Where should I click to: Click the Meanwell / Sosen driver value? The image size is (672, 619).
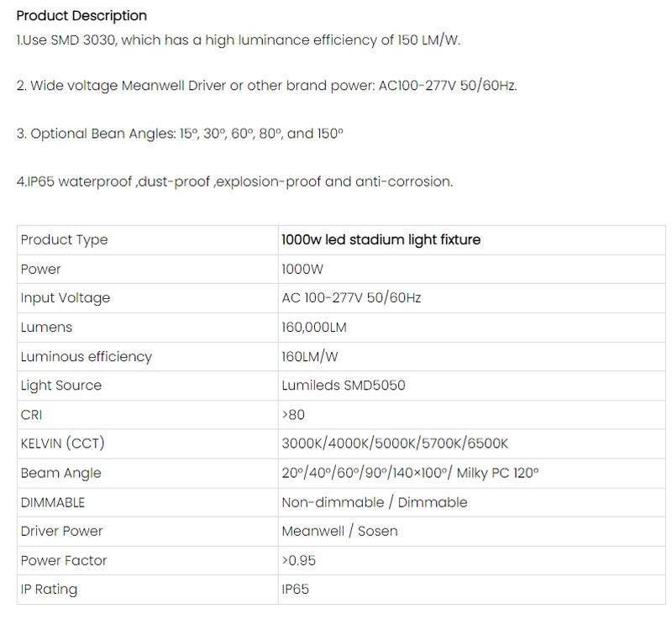pyautogui.click(x=340, y=531)
